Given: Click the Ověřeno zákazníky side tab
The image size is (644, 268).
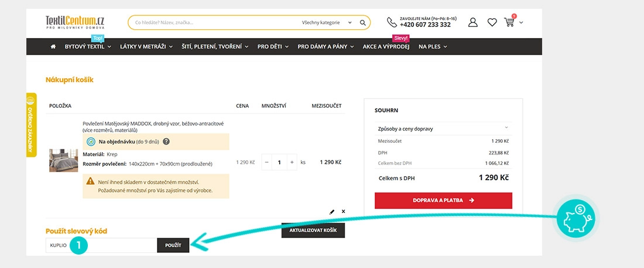Looking at the screenshot, I should tap(31, 125).
